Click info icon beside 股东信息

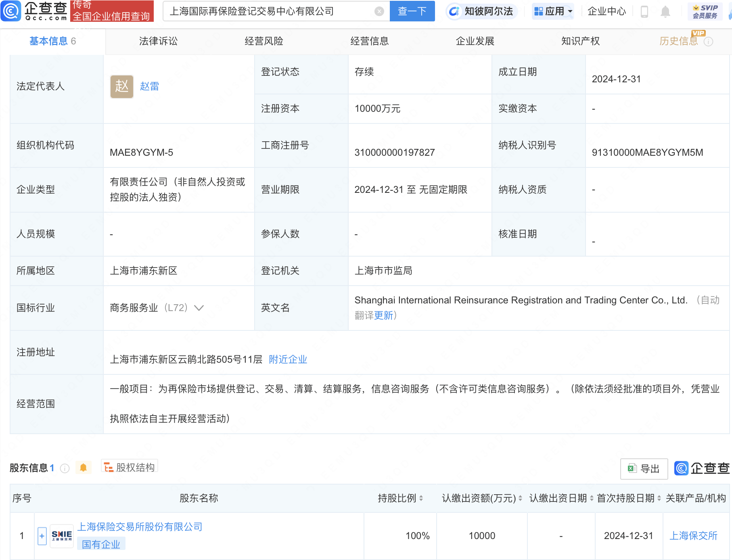(x=65, y=468)
